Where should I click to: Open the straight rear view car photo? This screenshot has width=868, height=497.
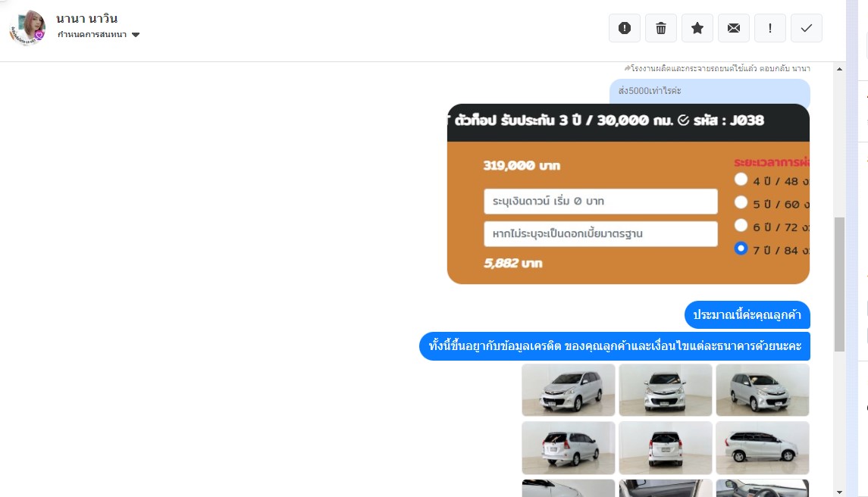click(x=666, y=448)
